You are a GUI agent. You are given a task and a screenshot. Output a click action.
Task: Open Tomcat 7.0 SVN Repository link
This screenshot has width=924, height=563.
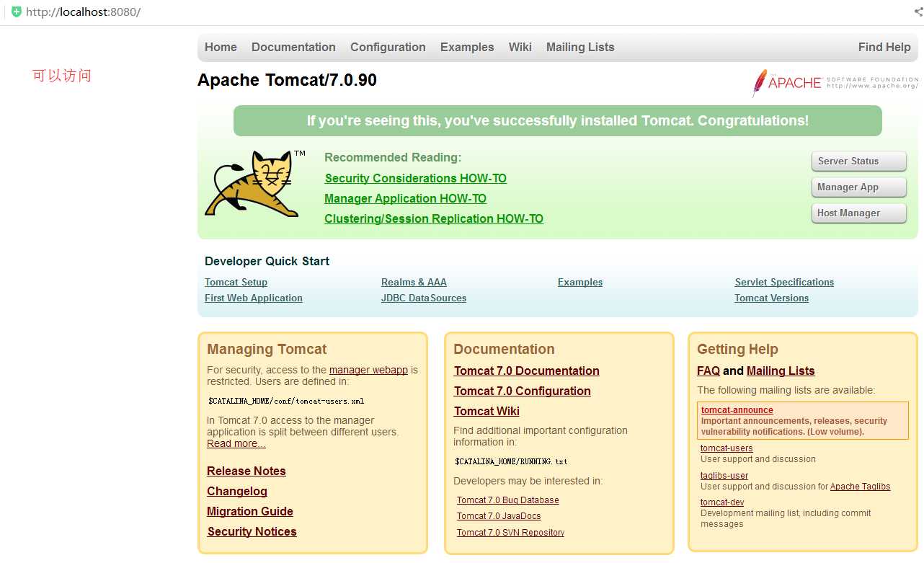tap(510, 533)
